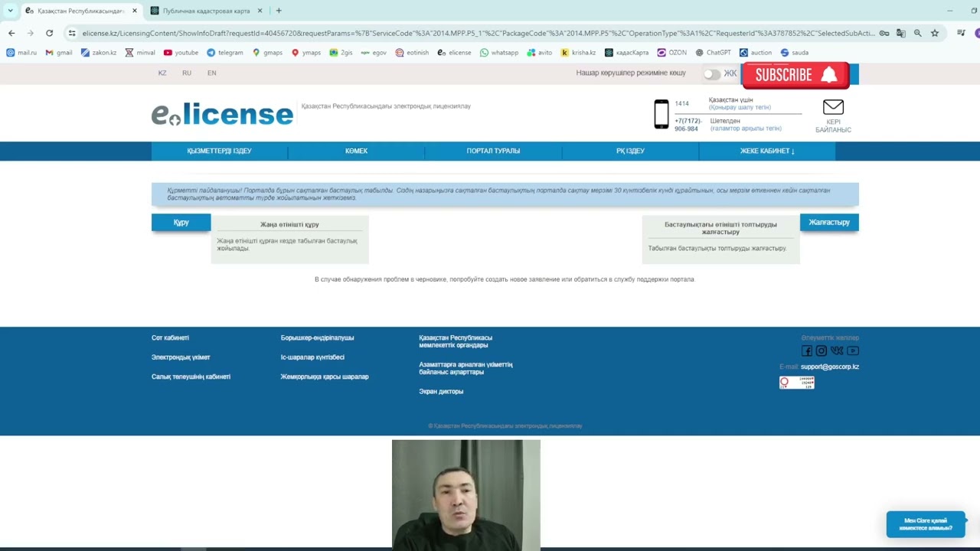Open the Instagram social icon in footer
The height and width of the screenshot is (551, 980).
(822, 350)
